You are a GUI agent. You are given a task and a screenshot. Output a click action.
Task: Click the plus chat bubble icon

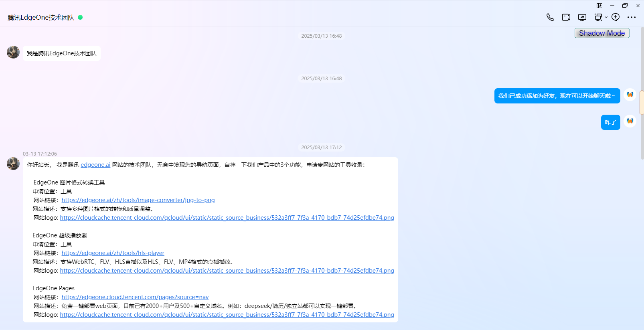coord(616,17)
